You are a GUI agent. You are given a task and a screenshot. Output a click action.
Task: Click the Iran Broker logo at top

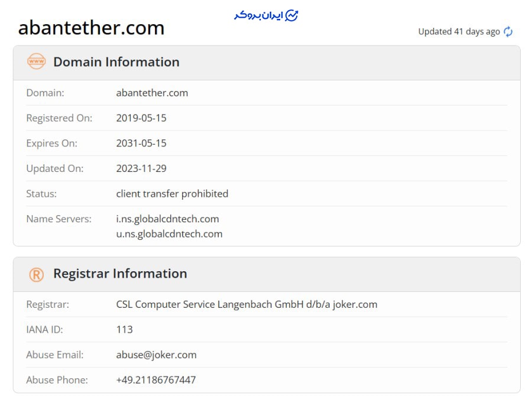tap(266, 15)
